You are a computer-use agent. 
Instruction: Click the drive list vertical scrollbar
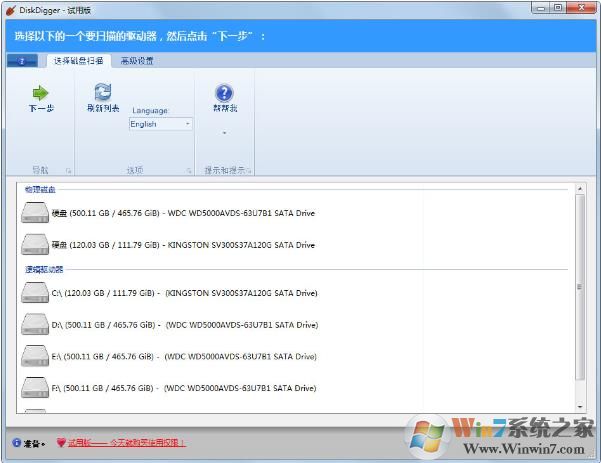(581, 290)
